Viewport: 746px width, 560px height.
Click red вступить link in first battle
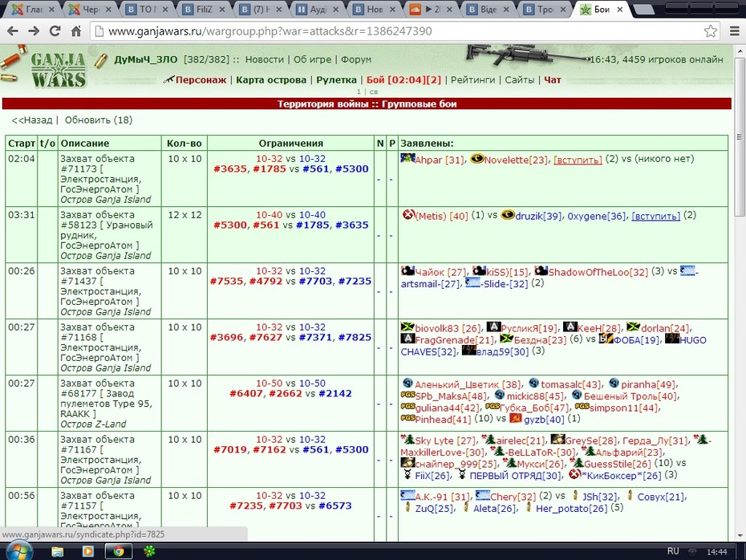pos(578,160)
